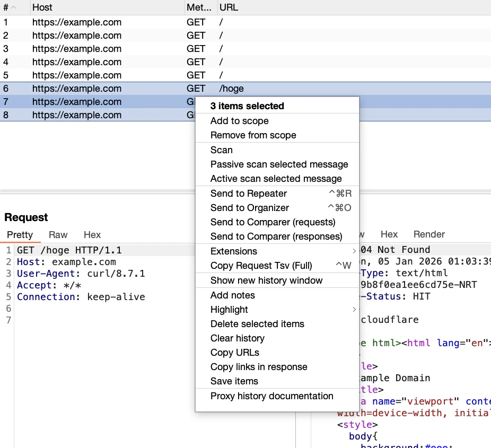This screenshot has width=491, height=448.
Task: Click 'Connection: keep-alive' header line
Action: (x=81, y=297)
